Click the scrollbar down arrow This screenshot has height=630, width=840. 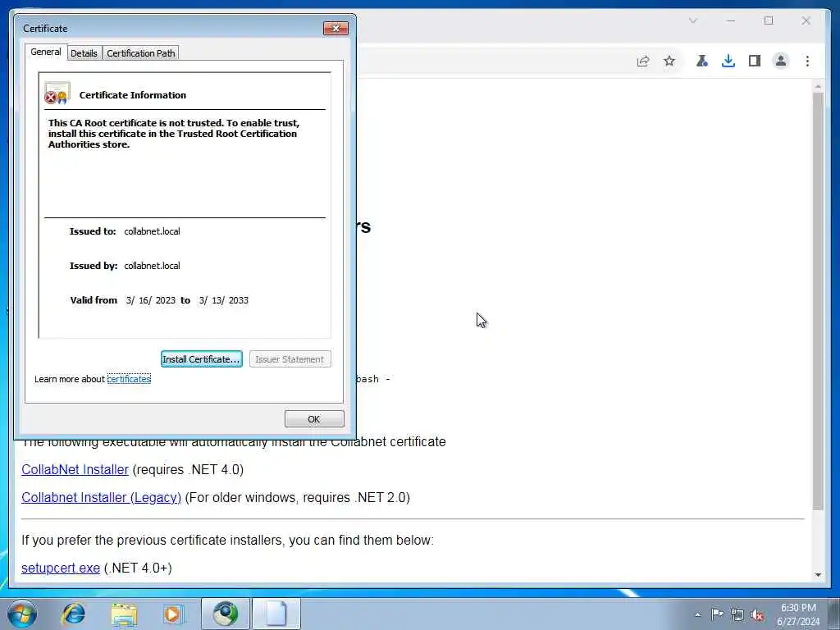click(x=818, y=575)
